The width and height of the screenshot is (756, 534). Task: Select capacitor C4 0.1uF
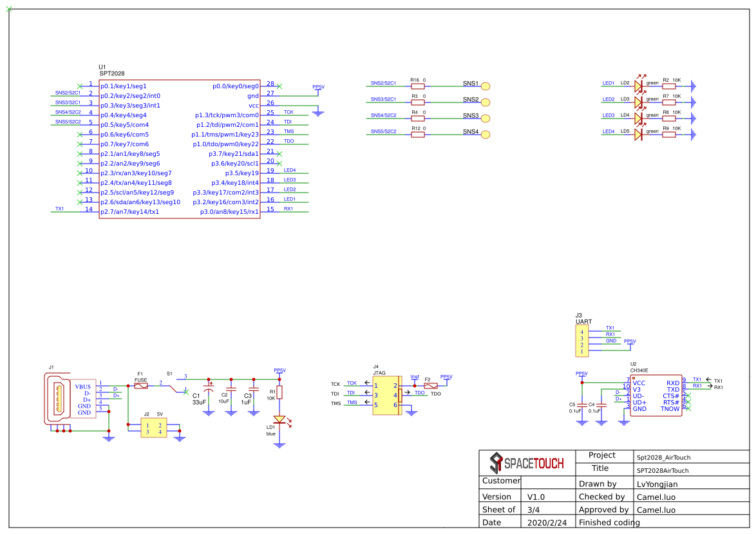coord(601,406)
